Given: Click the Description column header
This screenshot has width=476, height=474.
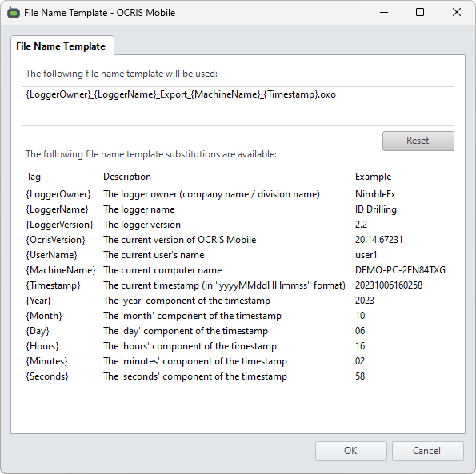Looking at the screenshot, I should tap(127, 177).
